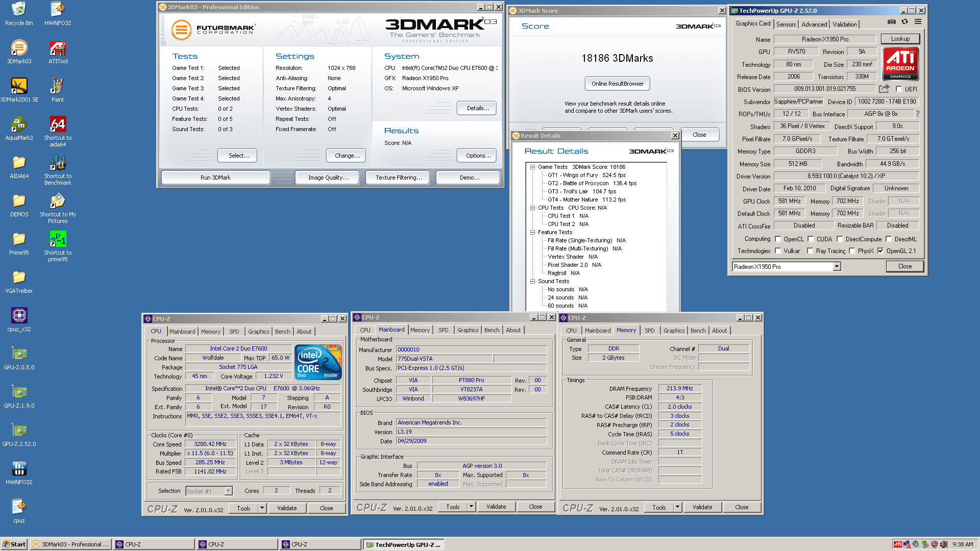Click the ATI Radeon Graphics logo
This screenshot has height=551, width=980.
[900, 64]
